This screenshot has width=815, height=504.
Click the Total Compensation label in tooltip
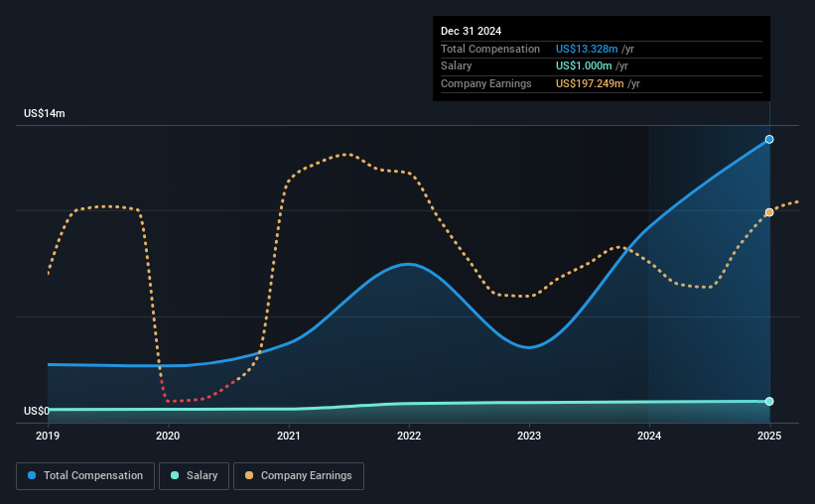[490, 49]
